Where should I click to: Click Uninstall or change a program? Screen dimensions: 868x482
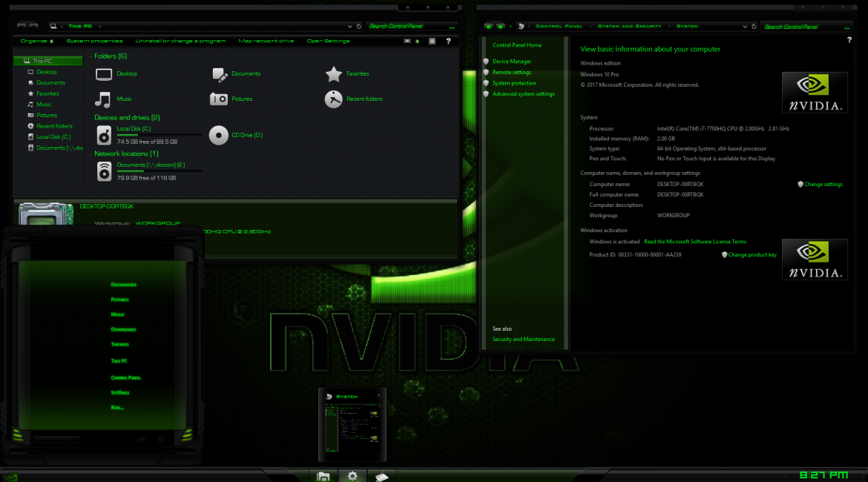(x=180, y=41)
